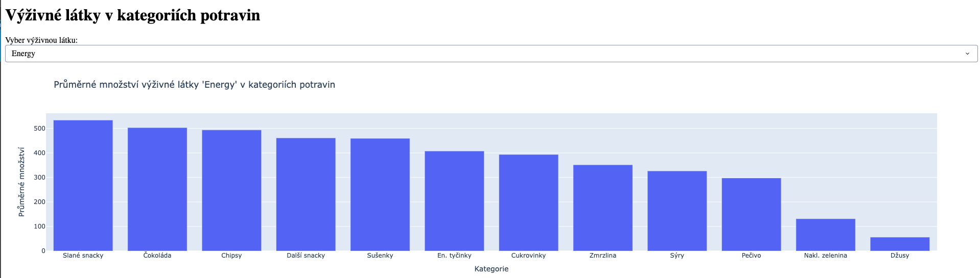Screen dimensions: 980x278
Task: Click the Čokoláda bar
Action: pyautogui.click(x=157, y=189)
